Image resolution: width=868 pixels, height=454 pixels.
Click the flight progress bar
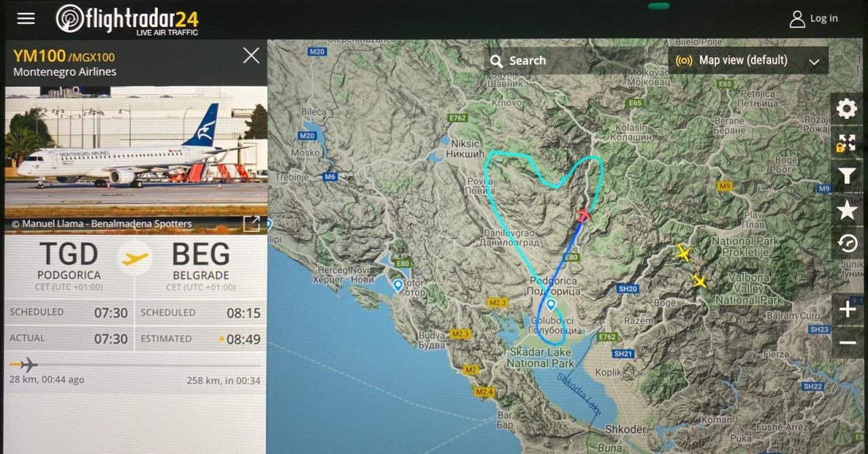tap(135, 365)
